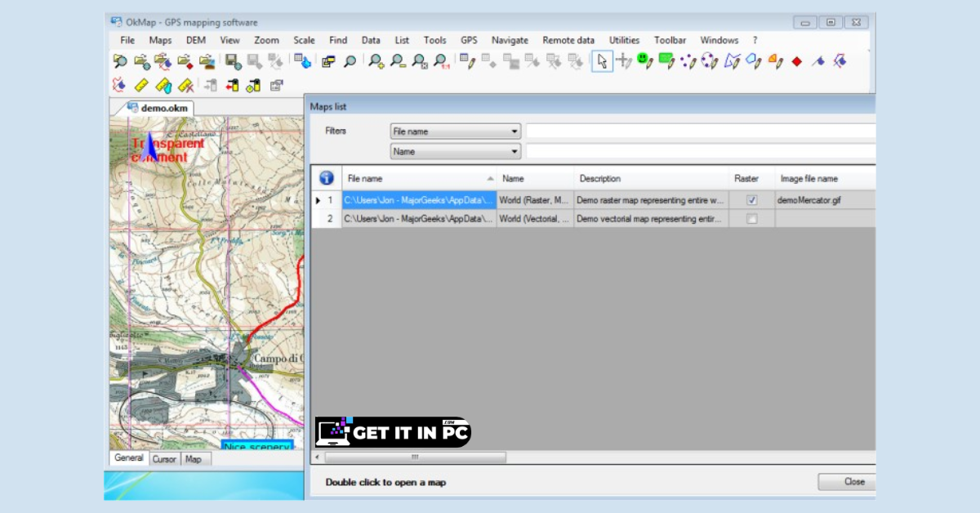This screenshot has height=513, width=980.
Task: Click the Image file name column header
Action: (x=825, y=178)
